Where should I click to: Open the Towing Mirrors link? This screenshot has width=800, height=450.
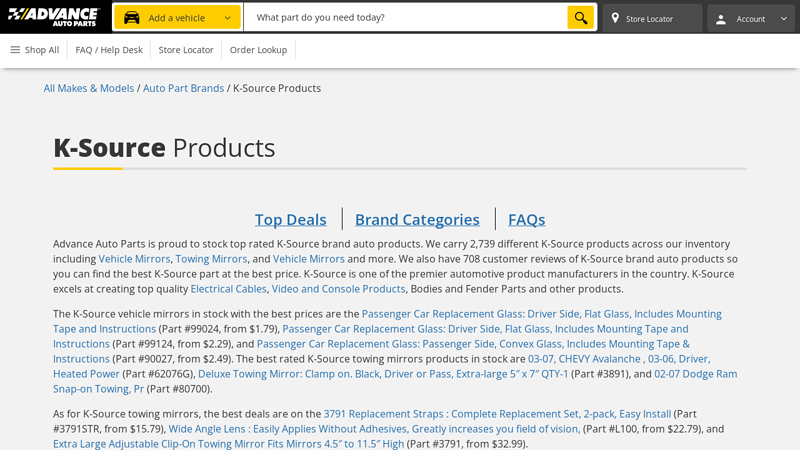(x=211, y=259)
